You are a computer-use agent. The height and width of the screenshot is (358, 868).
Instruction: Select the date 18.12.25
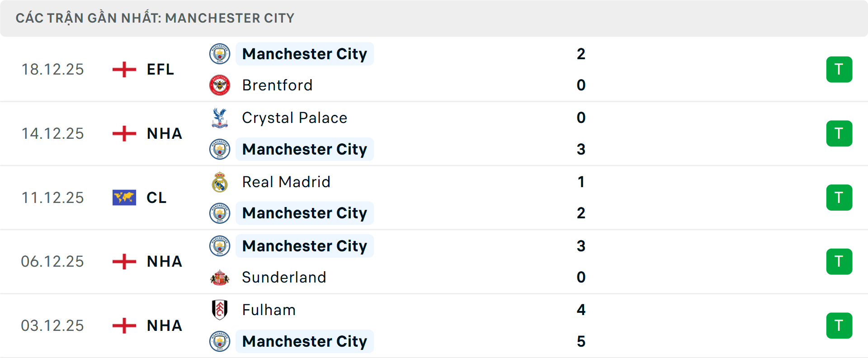tap(53, 69)
